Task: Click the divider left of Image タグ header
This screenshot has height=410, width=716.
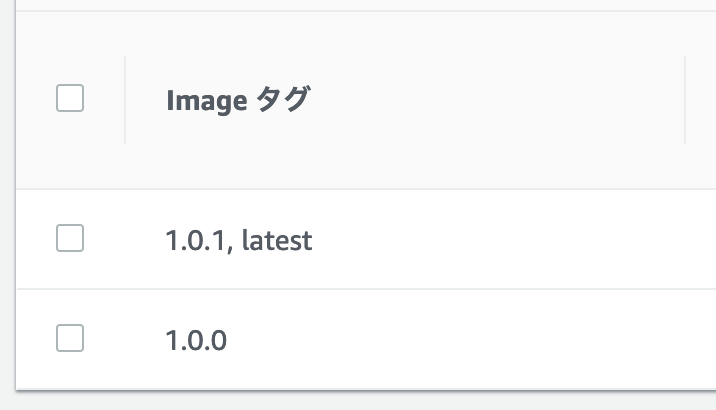Action: [125, 100]
